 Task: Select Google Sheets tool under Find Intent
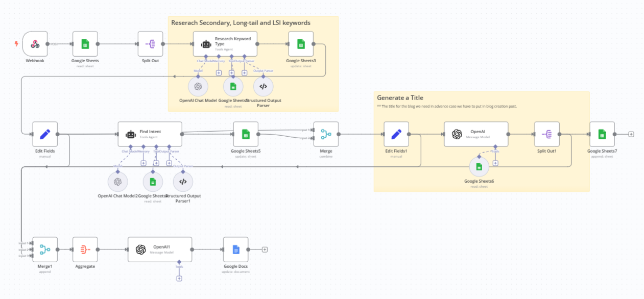tap(153, 182)
